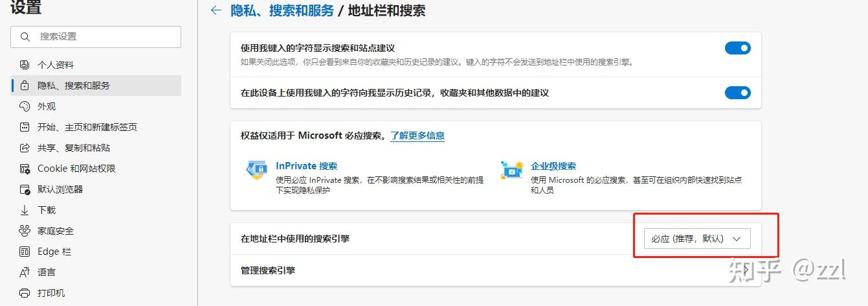Viewport: 868px width, 306px height.
Task: Click the 共享、复制和粘贴 share icon
Action: (x=25, y=148)
